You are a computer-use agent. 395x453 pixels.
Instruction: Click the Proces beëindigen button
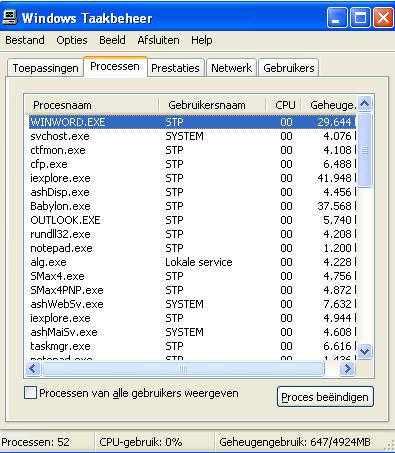pyautogui.click(x=325, y=397)
